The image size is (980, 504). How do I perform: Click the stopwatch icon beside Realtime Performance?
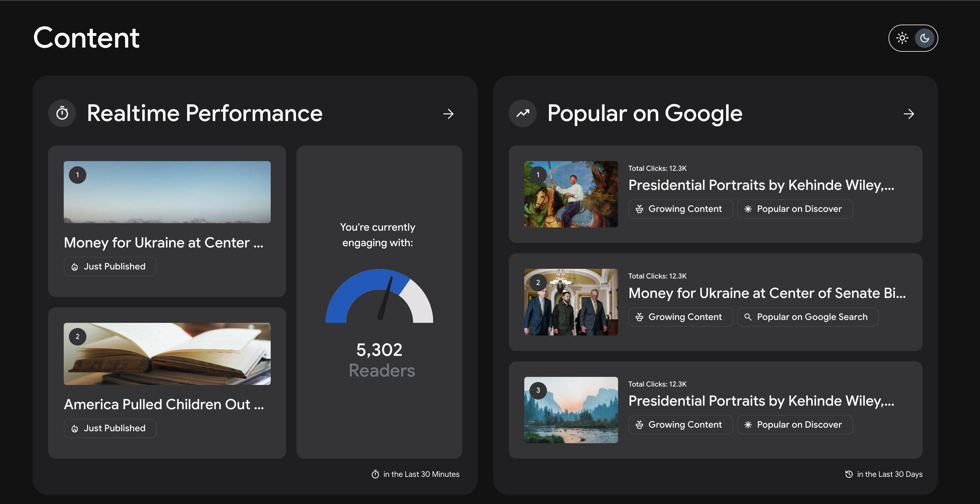point(62,113)
